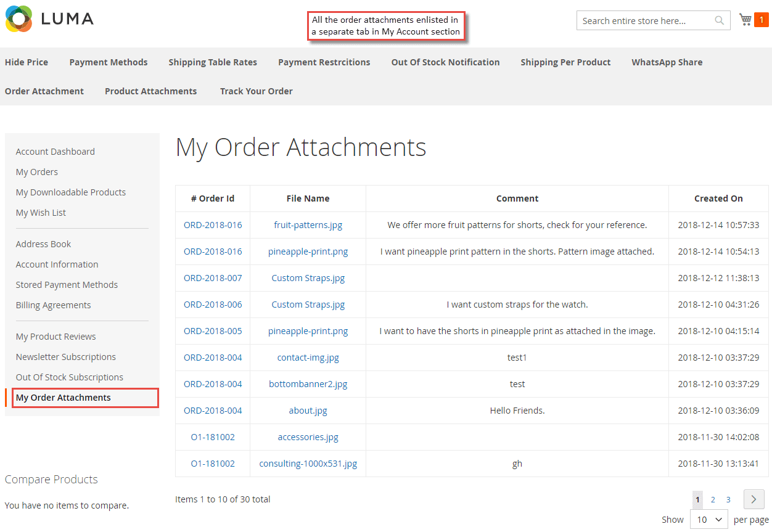Screen dimensions: 772x532
Task: Open Billing Agreements link
Action: (53, 305)
